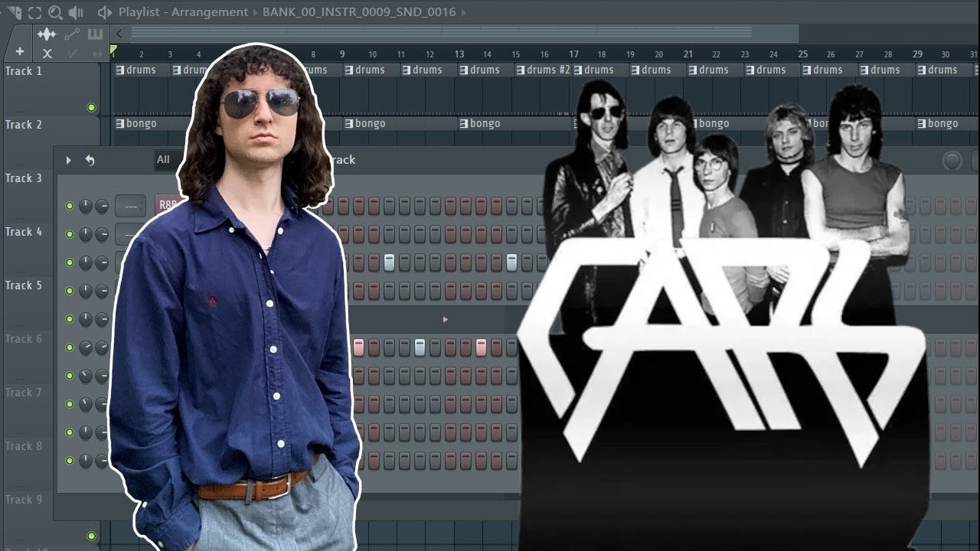Show pattern clips via the piano keys icon

point(95,34)
